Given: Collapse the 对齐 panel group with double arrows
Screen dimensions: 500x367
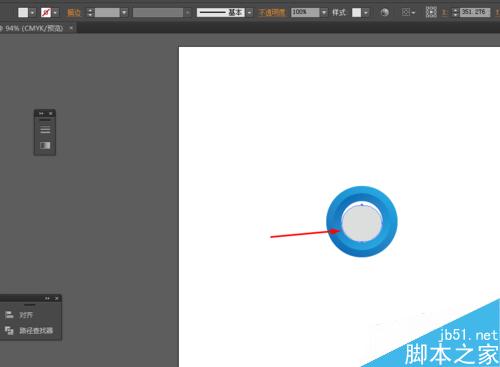Looking at the screenshot, I should (x=47, y=298).
